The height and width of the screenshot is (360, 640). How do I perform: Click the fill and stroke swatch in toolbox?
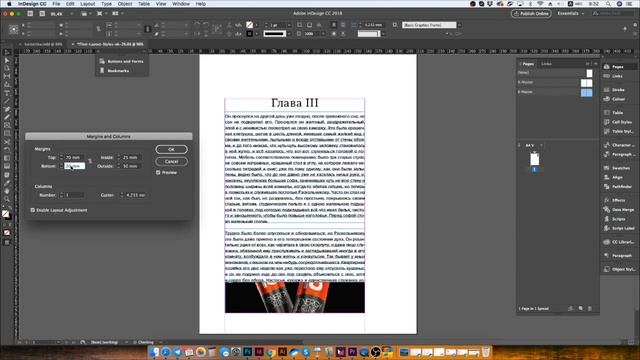pyautogui.click(x=6, y=214)
